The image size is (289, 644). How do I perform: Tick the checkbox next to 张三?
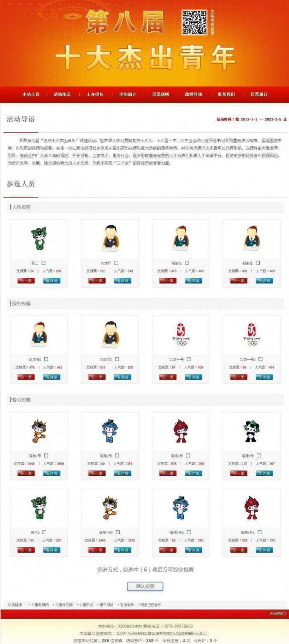44,263
